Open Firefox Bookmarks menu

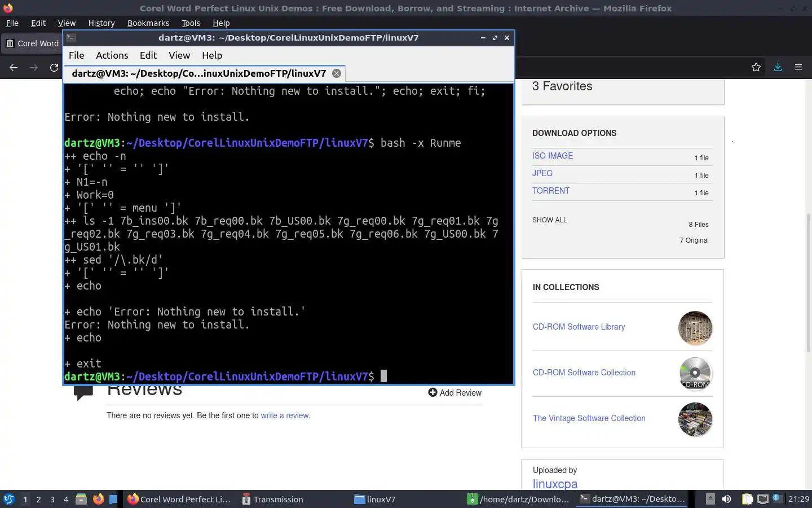click(x=148, y=23)
